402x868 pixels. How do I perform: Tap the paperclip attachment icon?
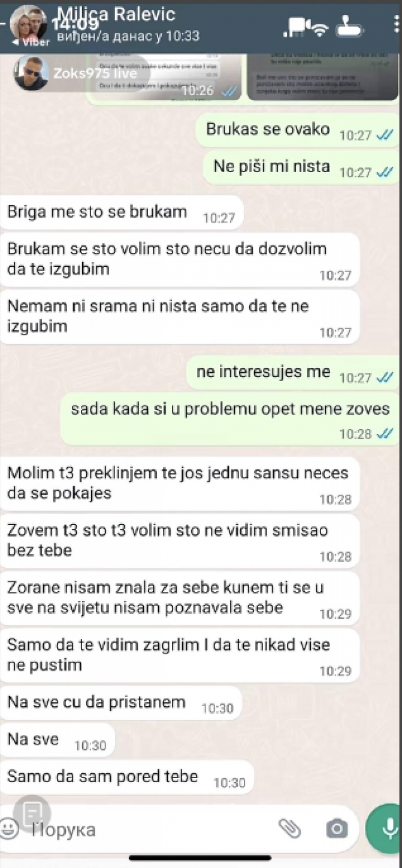click(290, 828)
